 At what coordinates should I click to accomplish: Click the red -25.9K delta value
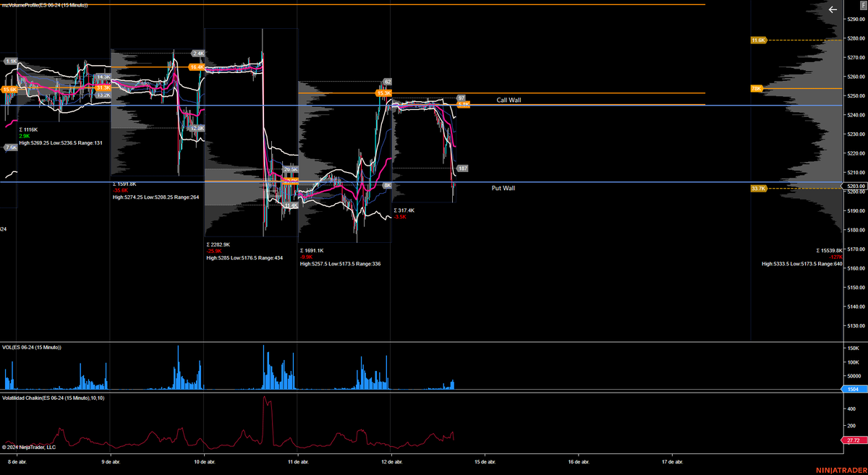tap(213, 252)
